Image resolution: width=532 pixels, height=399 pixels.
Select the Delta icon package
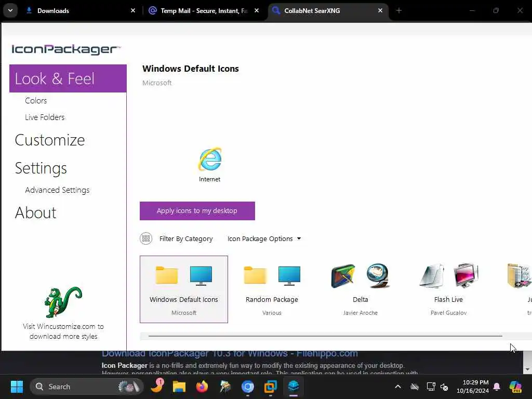tap(361, 289)
